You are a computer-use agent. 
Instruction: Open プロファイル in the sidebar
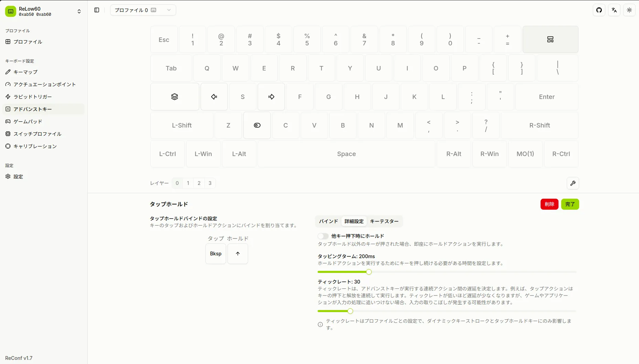43,42
